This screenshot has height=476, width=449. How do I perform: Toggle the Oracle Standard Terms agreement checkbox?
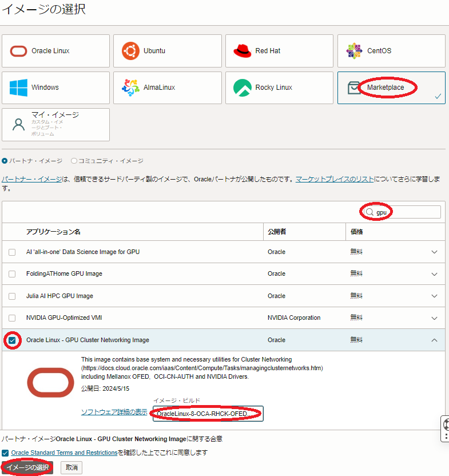click(5, 453)
